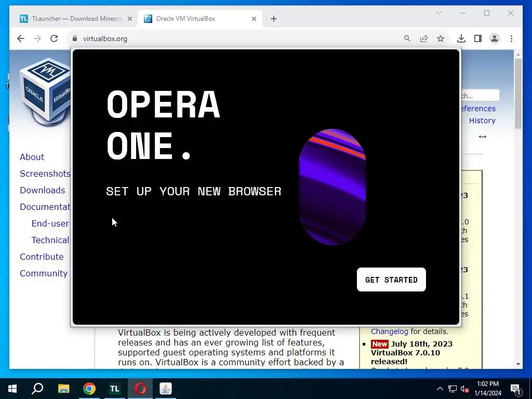This screenshot has width=532, height=399.
Task: Open the Windows Start menu
Action: [12, 389]
